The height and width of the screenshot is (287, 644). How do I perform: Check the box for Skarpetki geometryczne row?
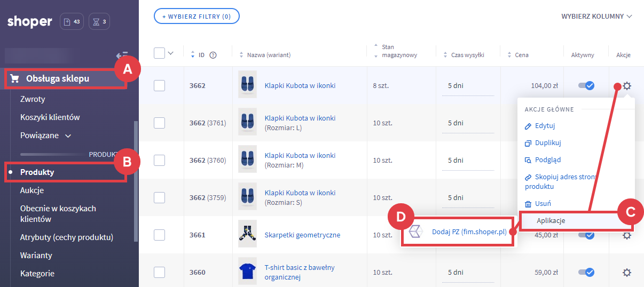tap(159, 235)
